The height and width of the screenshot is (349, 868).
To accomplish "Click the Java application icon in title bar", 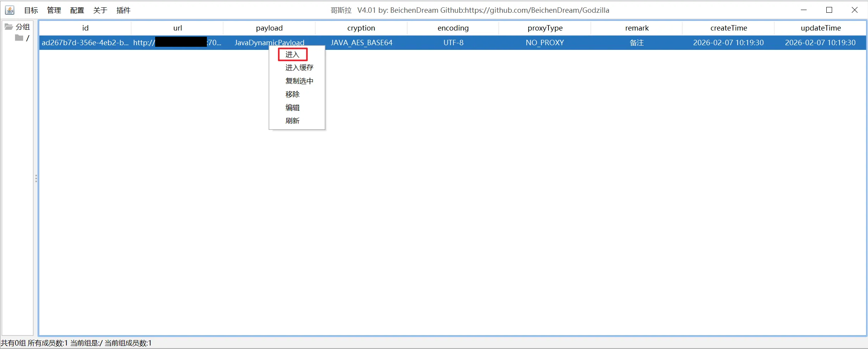I will click(x=10, y=10).
